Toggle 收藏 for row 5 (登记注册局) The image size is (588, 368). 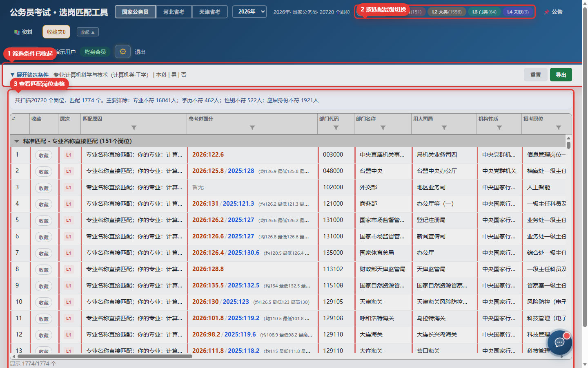(44, 221)
